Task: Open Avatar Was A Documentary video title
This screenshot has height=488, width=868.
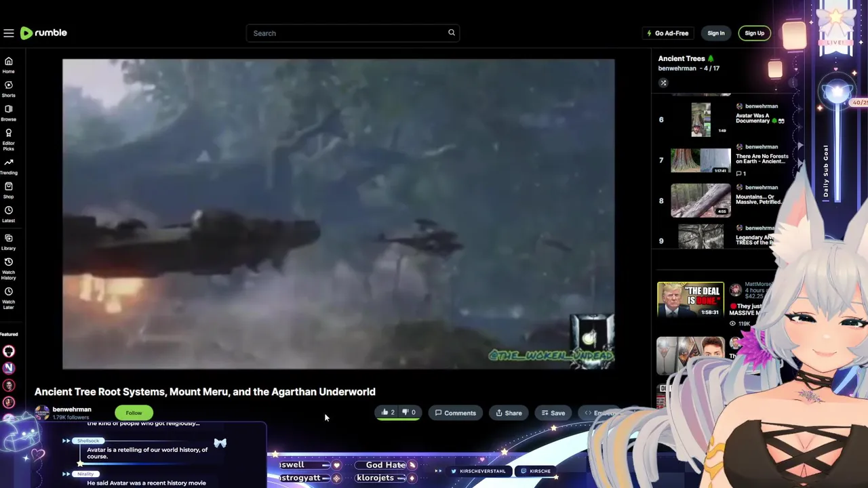Action: (760, 119)
